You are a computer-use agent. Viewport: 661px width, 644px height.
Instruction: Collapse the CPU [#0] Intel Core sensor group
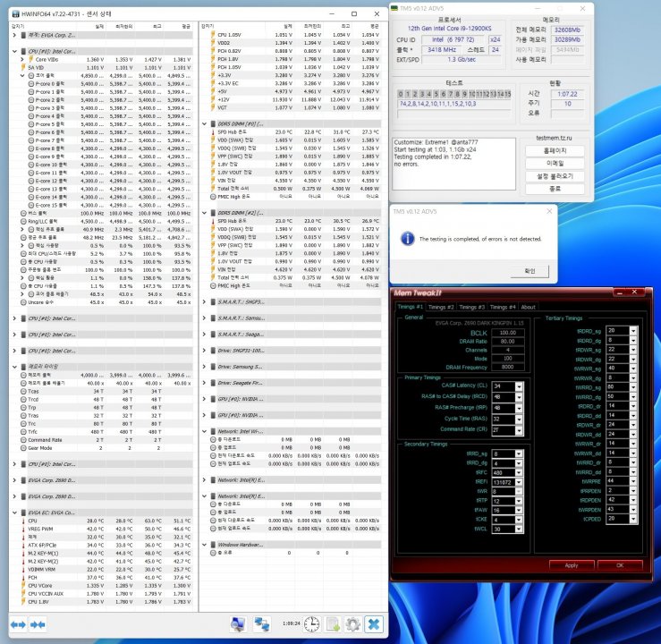point(15,52)
